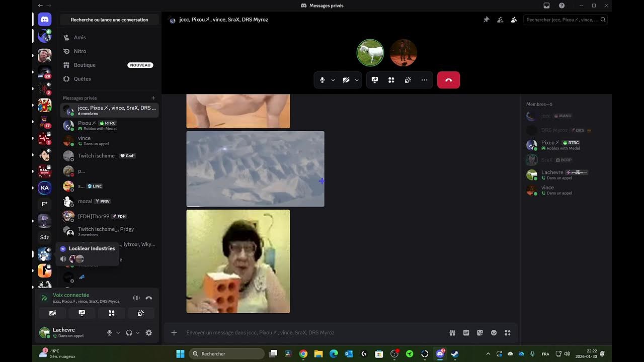Click the attach plus icon in message bar
This screenshot has height=362, width=644.
point(174,332)
